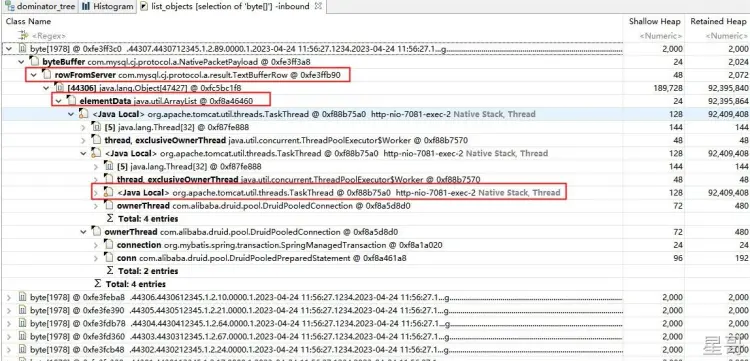Click the object icon of the elementData row
Screen dimensions: 750x361
point(71,101)
